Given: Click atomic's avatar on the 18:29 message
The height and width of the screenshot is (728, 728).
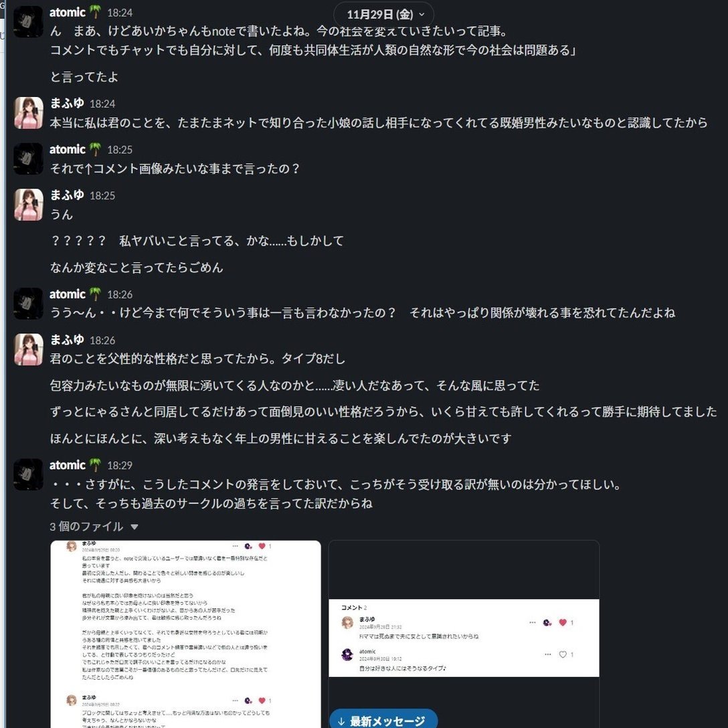Looking at the screenshot, I should 28,474.
